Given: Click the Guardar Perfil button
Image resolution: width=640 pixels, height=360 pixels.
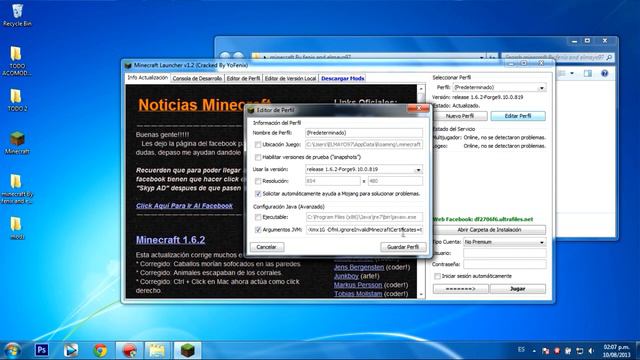Looking at the screenshot, I should point(403,247).
